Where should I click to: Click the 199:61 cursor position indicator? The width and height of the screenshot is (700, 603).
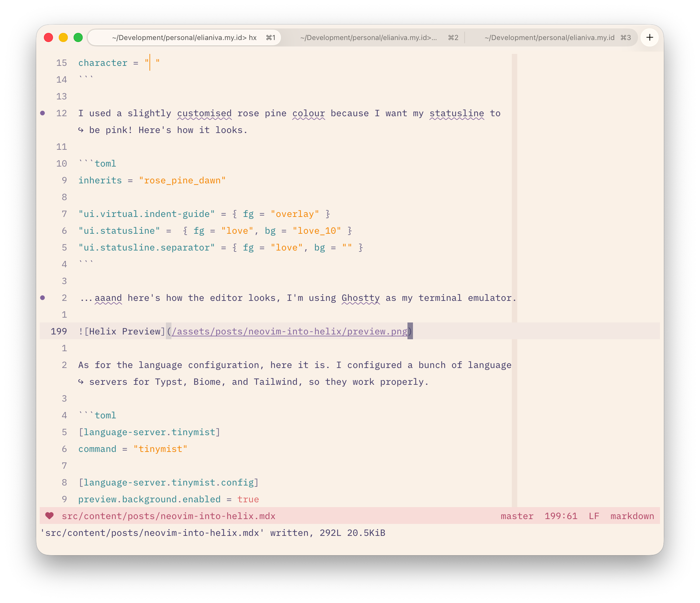561,516
